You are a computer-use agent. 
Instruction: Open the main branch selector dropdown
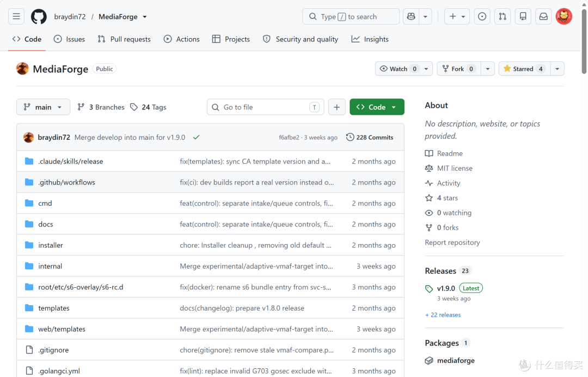pos(43,107)
